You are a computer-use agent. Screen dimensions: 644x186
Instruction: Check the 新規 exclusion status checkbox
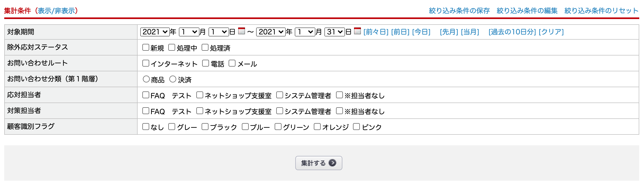[x=146, y=48]
